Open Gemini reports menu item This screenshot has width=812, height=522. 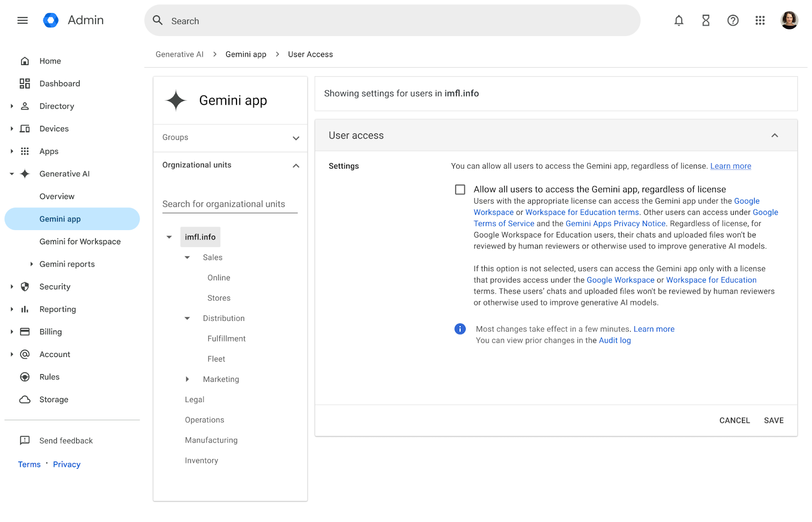(67, 264)
